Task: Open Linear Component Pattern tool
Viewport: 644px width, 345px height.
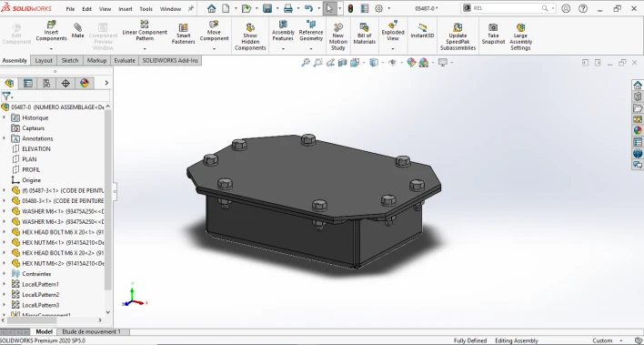Action: pyautogui.click(x=145, y=31)
